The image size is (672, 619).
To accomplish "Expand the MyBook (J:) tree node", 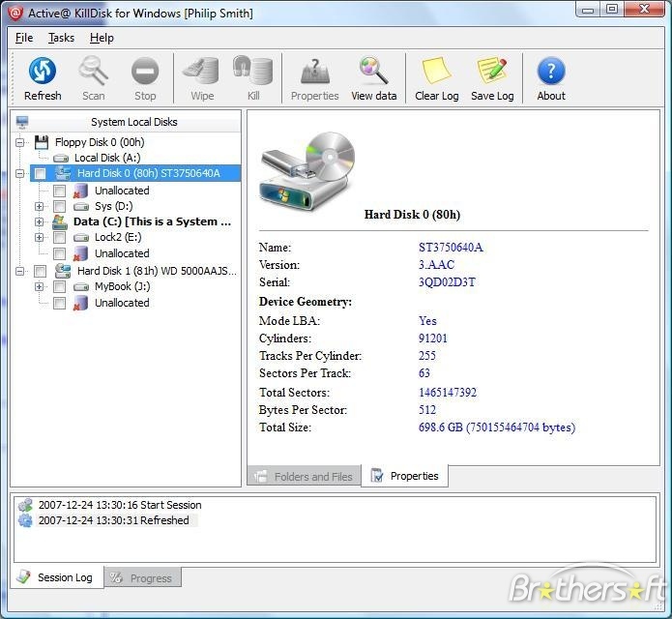I will click(x=39, y=286).
